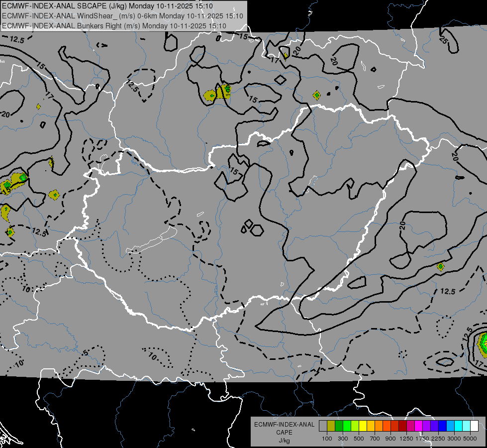Screen dimensions: 487x448
Task: Click the 100 legend tick label
Action: tap(327, 439)
